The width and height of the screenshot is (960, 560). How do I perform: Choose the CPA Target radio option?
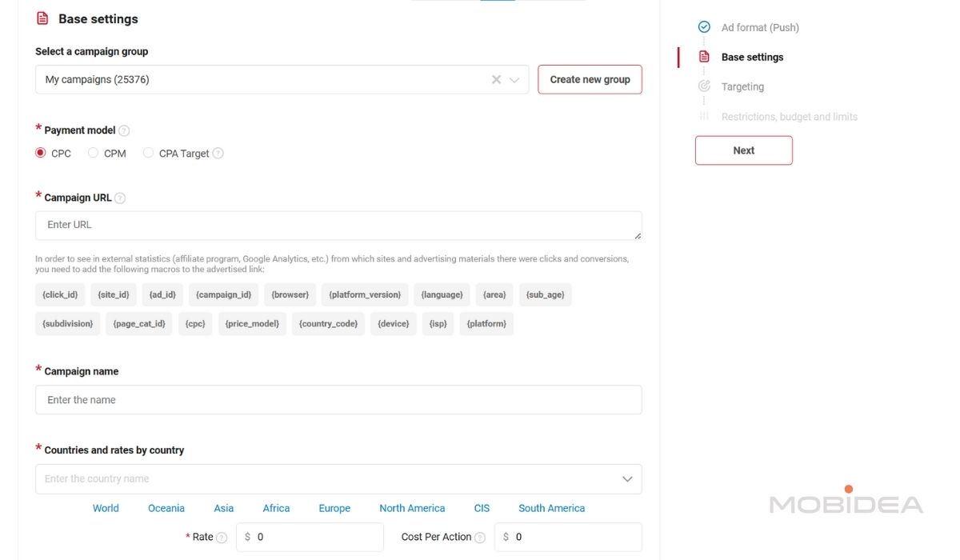click(149, 153)
